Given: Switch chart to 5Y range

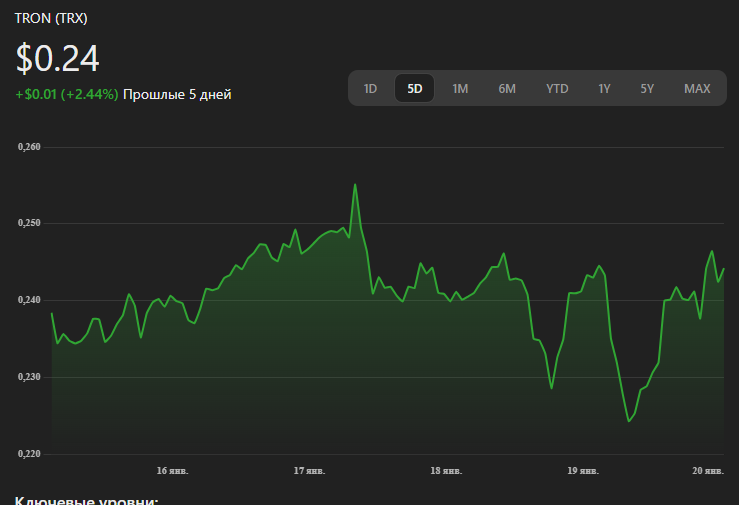Looking at the screenshot, I should [x=647, y=89].
